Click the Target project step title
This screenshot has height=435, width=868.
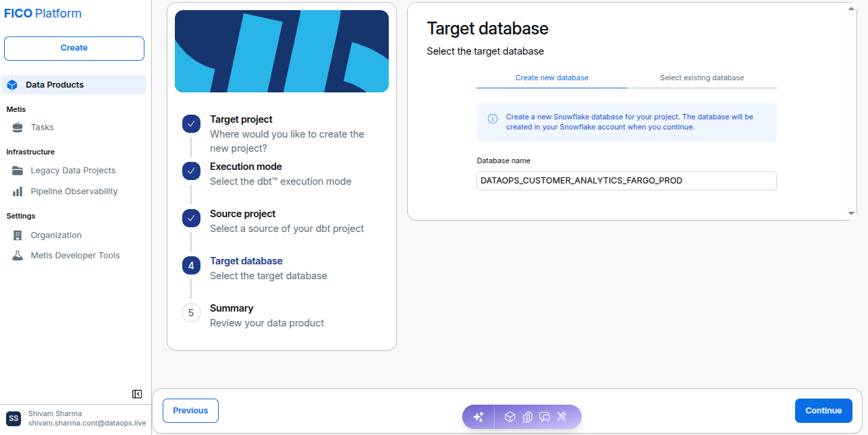242,119
